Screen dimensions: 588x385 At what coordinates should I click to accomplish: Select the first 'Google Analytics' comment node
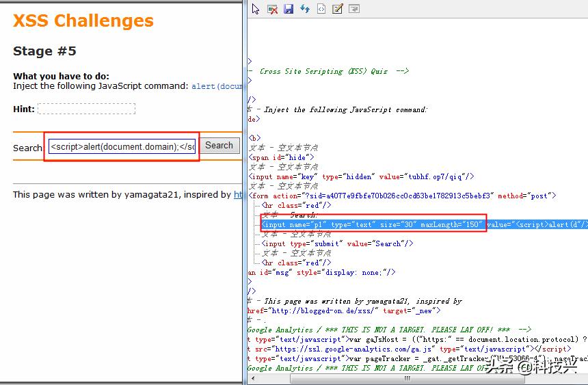tap(389, 330)
